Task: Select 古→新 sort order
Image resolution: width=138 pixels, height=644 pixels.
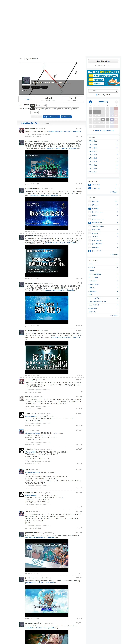Action: point(44,105)
